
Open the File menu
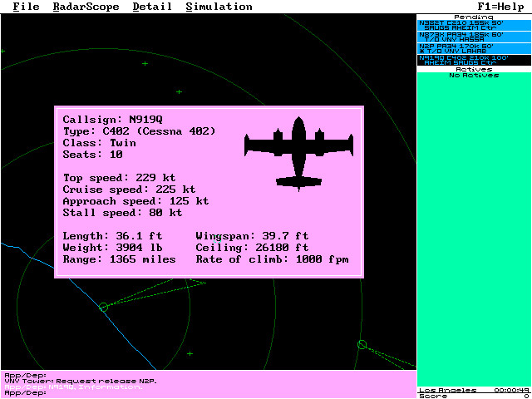26,7
